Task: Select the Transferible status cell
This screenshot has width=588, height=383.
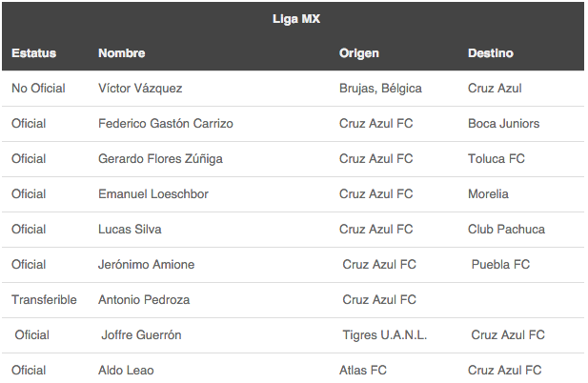Action: pos(44,300)
